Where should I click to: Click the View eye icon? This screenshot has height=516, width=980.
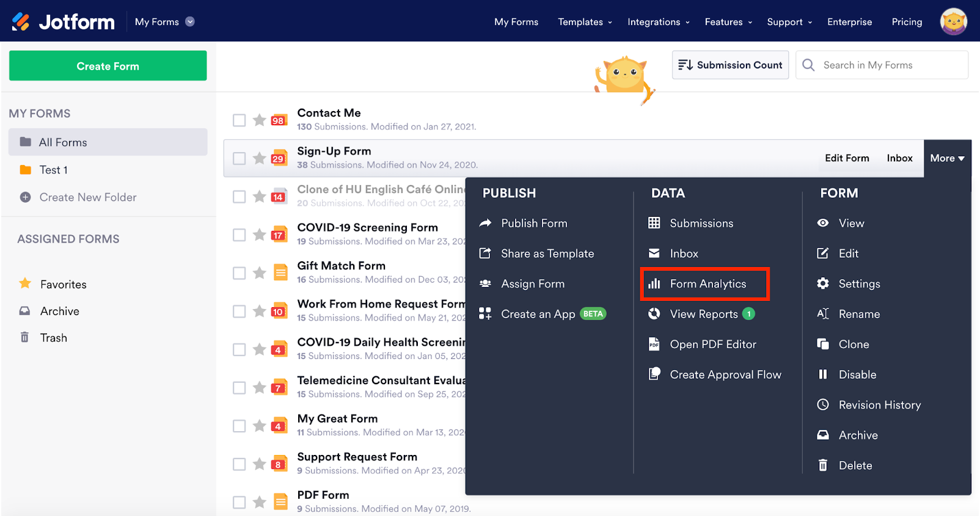[823, 223]
